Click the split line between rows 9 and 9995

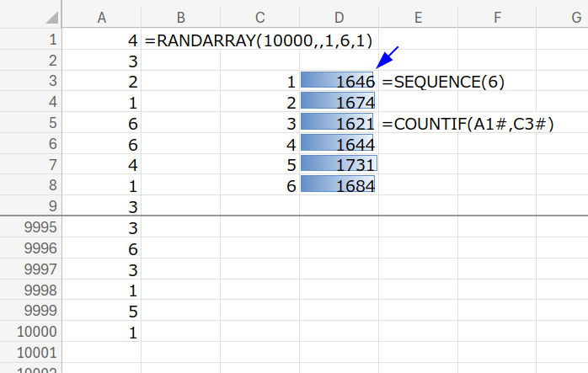[x=294, y=216]
